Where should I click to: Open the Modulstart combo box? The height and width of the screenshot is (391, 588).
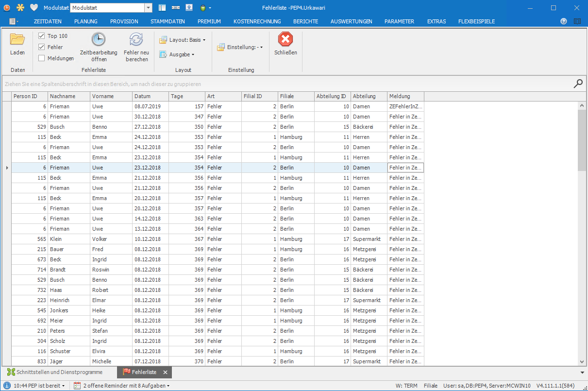149,8
